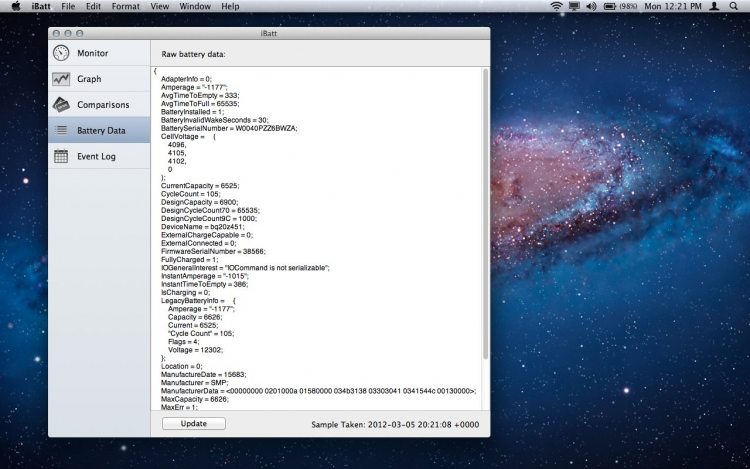Open the user account menu icon
The height and width of the screenshot is (469, 750).
(714, 6)
